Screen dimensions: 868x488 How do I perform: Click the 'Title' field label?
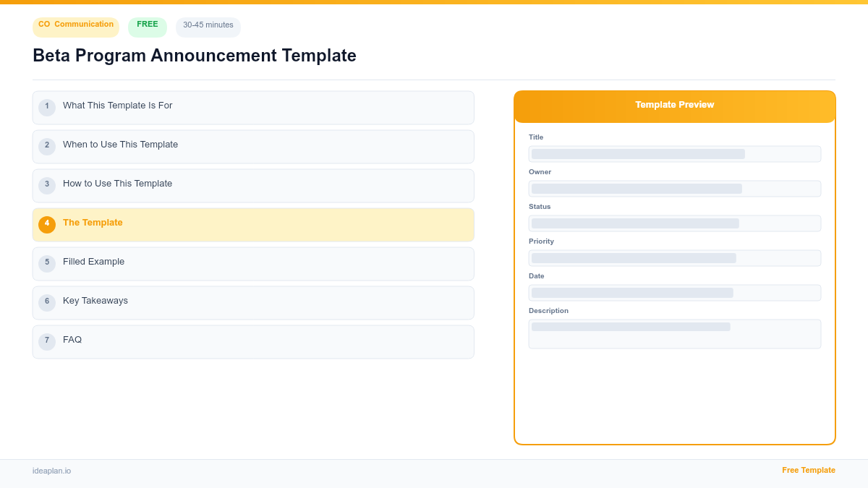pyautogui.click(x=536, y=137)
